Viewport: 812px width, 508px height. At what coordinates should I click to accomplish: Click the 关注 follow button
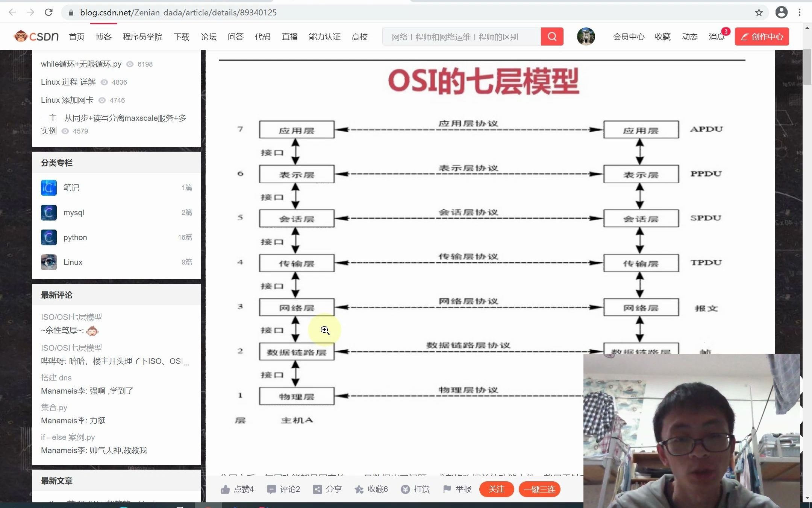(496, 489)
